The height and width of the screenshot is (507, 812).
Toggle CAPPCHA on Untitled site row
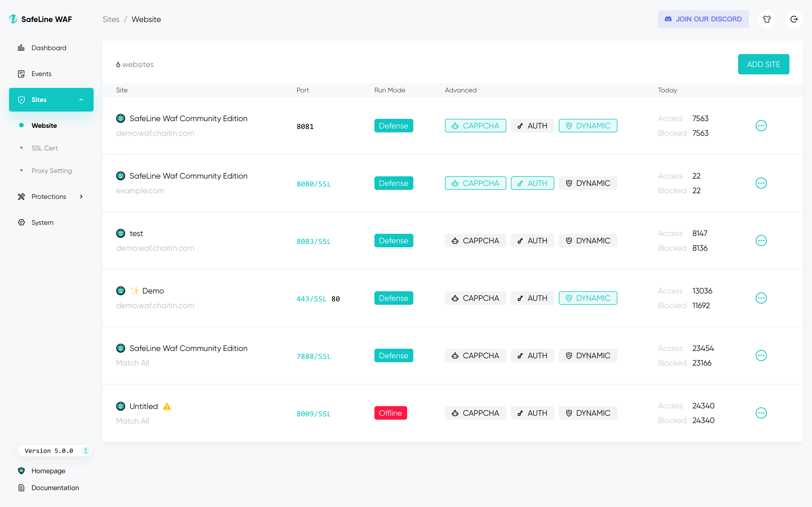475,413
